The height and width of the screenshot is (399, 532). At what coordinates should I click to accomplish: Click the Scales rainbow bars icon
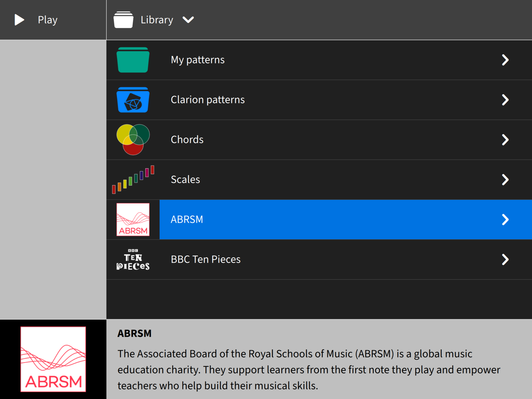[x=133, y=179]
